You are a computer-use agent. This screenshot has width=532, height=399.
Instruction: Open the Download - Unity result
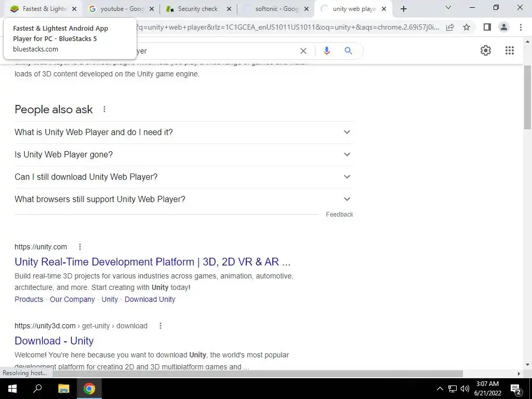point(54,341)
